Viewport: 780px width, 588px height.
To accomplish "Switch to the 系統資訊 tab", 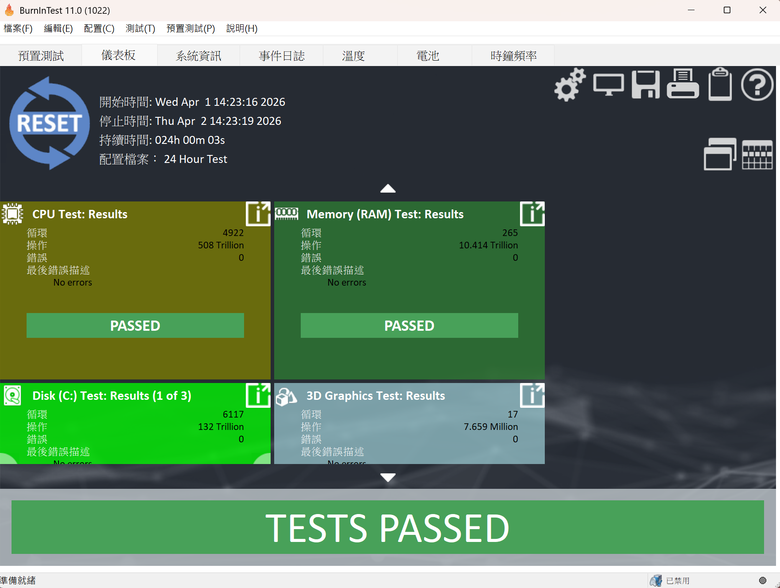I will [198, 56].
